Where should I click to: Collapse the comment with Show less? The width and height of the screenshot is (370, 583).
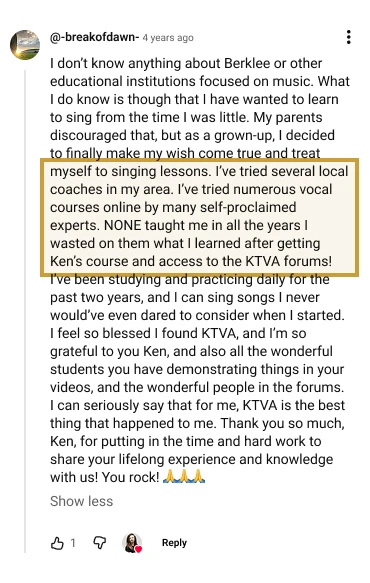(81, 501)
